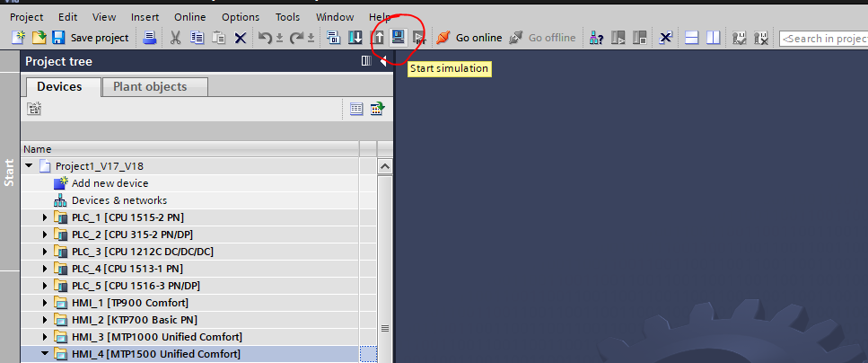
Task: Expand HMI_3 [MTP1000 Unified Comfort]
Action: [45, 337]
